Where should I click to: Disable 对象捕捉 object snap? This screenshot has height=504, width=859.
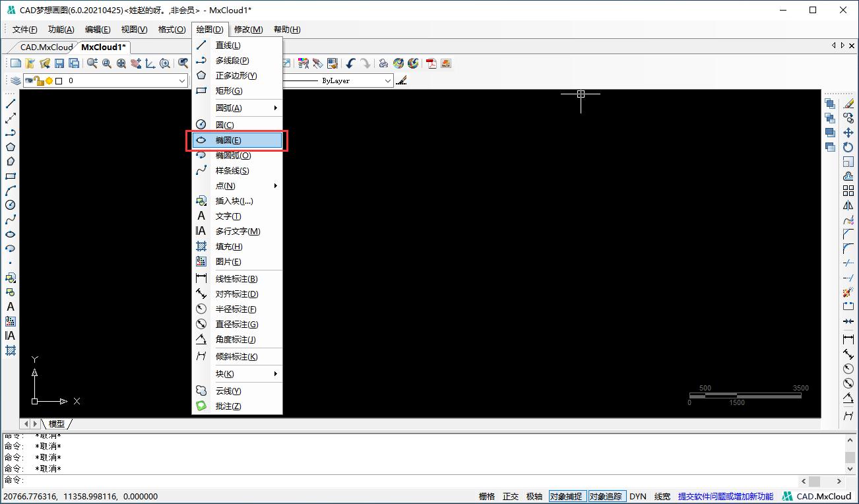click(566, 496)
